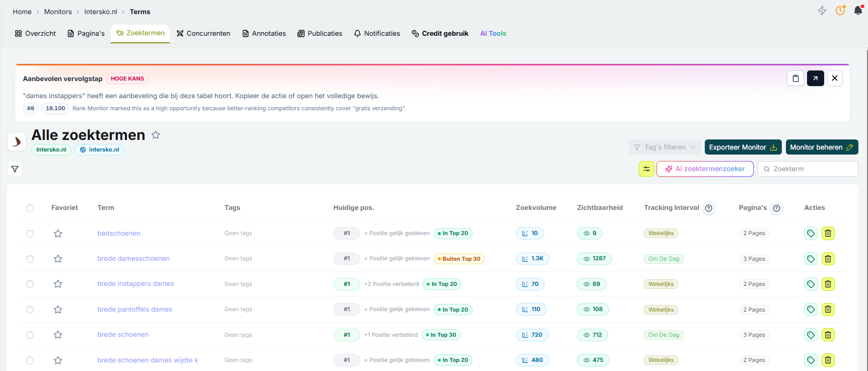
Task: Select the brede instappers dames row checkbox
Action: (30, 284)
